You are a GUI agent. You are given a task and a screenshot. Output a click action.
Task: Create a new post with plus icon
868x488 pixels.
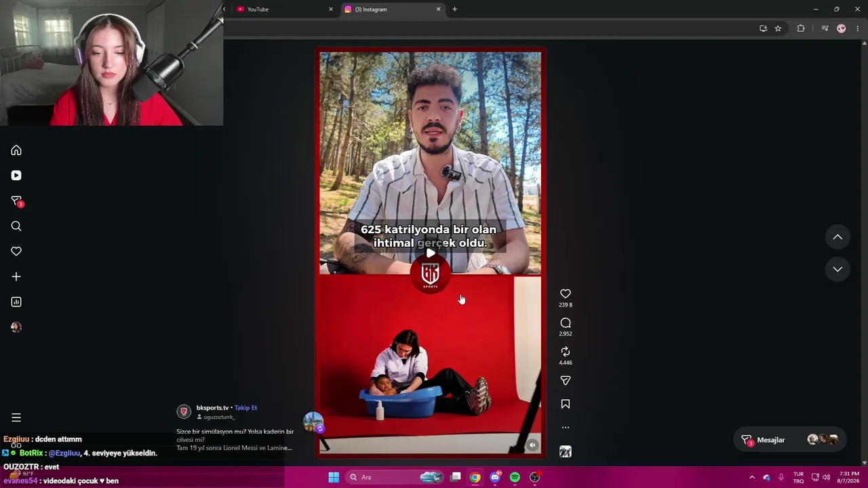tap(16, 277)
